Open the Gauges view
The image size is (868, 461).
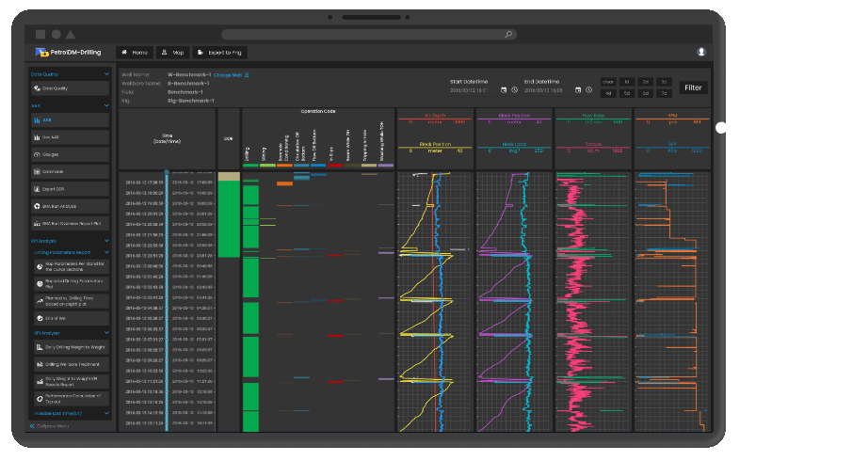(70, 154)
